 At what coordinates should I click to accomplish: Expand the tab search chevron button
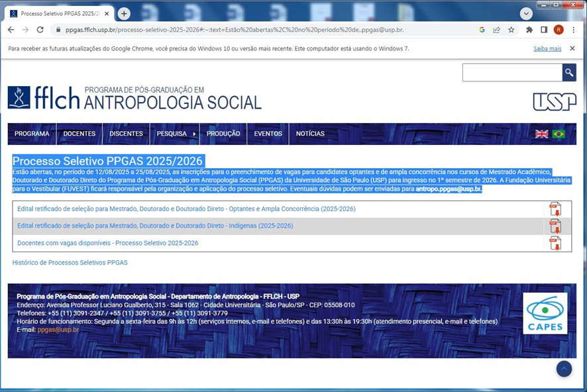pos(526,13)
